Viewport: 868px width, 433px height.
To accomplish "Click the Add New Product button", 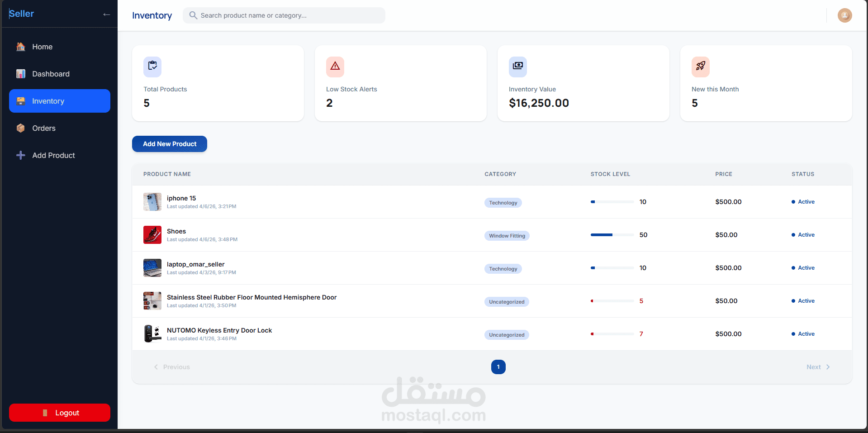I will click(x=170, y=144).
